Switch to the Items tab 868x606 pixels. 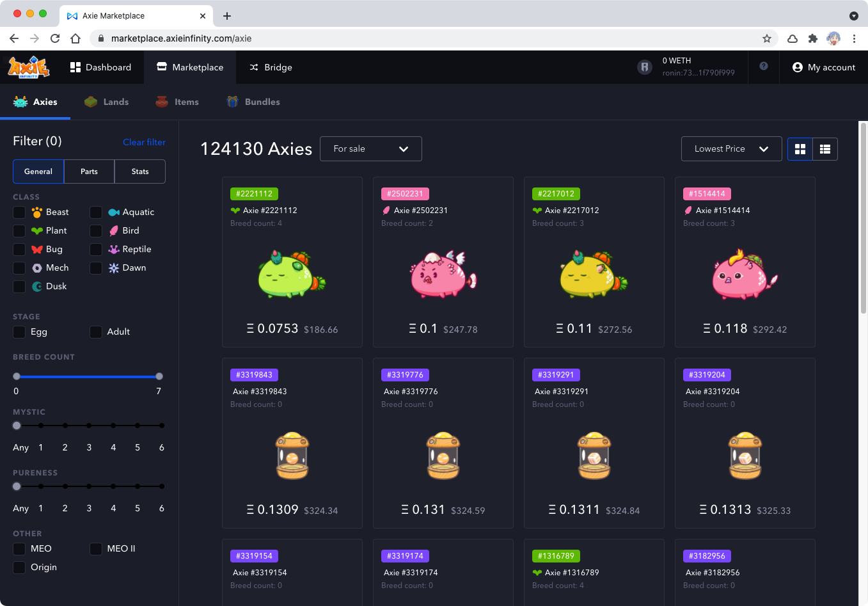pos(177,102)
